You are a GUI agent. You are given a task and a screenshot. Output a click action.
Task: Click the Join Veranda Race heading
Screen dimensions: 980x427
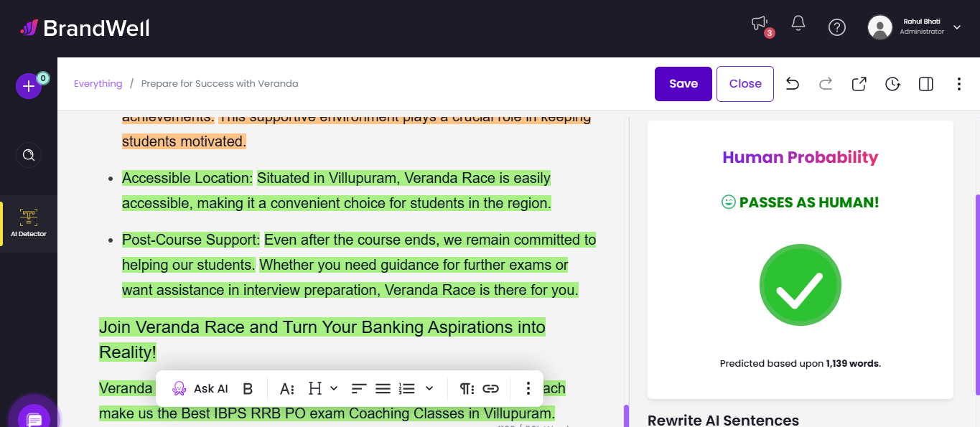click(322, 339)
